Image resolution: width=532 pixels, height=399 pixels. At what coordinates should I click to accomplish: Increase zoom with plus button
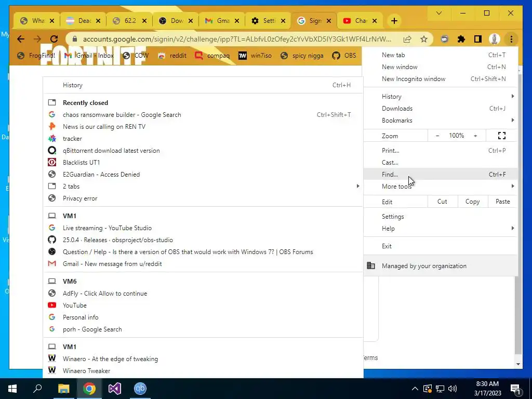pos(475,136)
